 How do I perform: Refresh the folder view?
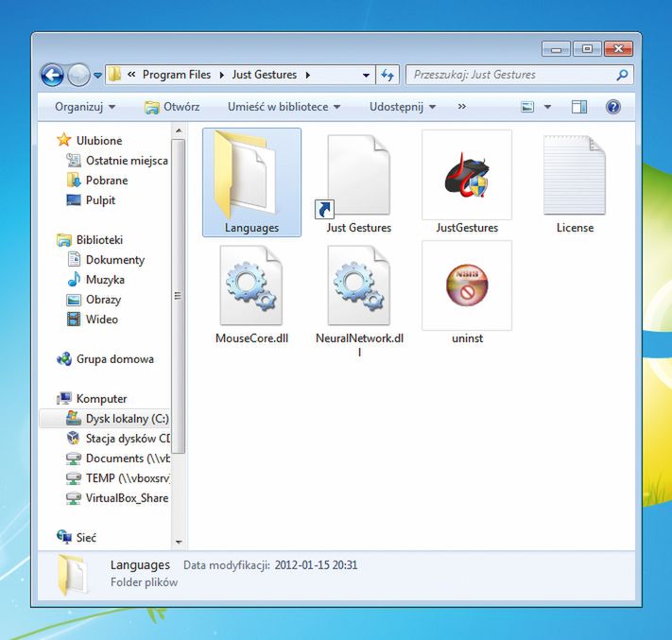point(388,75)
